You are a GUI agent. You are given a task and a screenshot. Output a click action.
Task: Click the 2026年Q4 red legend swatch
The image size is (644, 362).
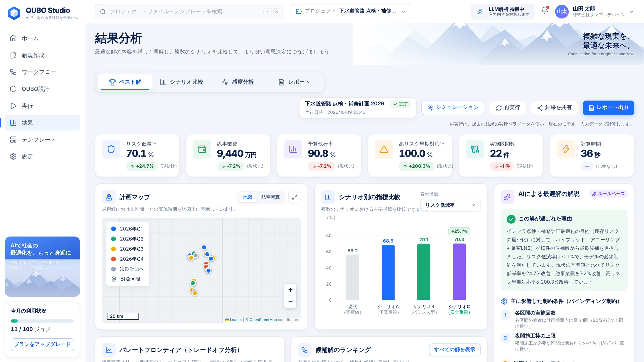tap(113, 259)
